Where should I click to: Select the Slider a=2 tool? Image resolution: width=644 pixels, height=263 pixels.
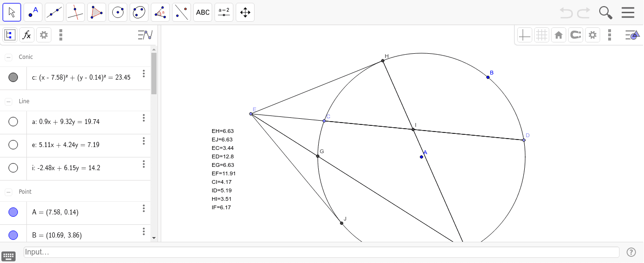click(224, 12)
